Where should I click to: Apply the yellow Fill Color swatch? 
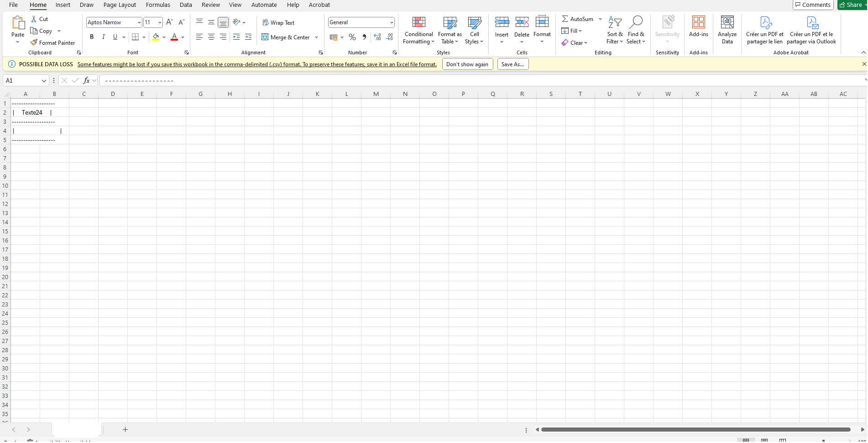point(156,37)
